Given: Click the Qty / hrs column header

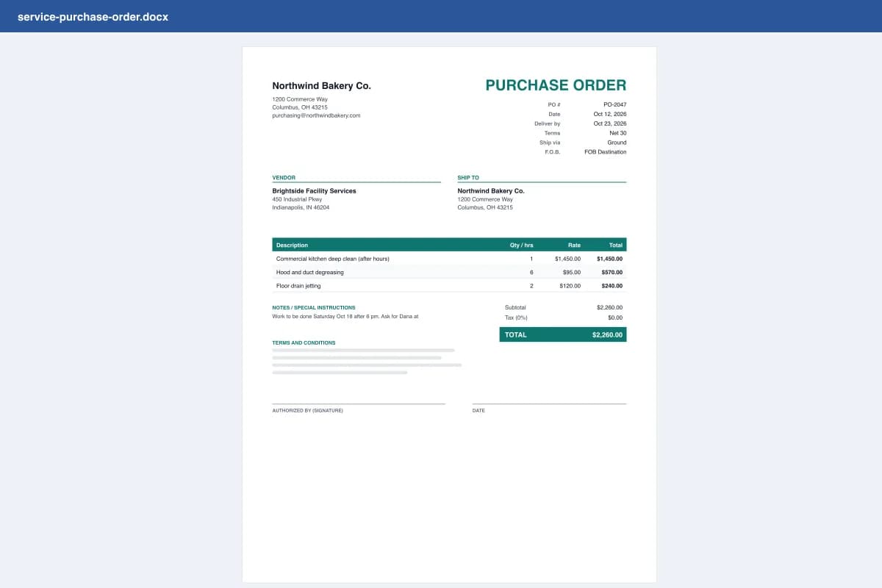Looking at the screenshot, I should pyautogui.click(x=522, y=245).
